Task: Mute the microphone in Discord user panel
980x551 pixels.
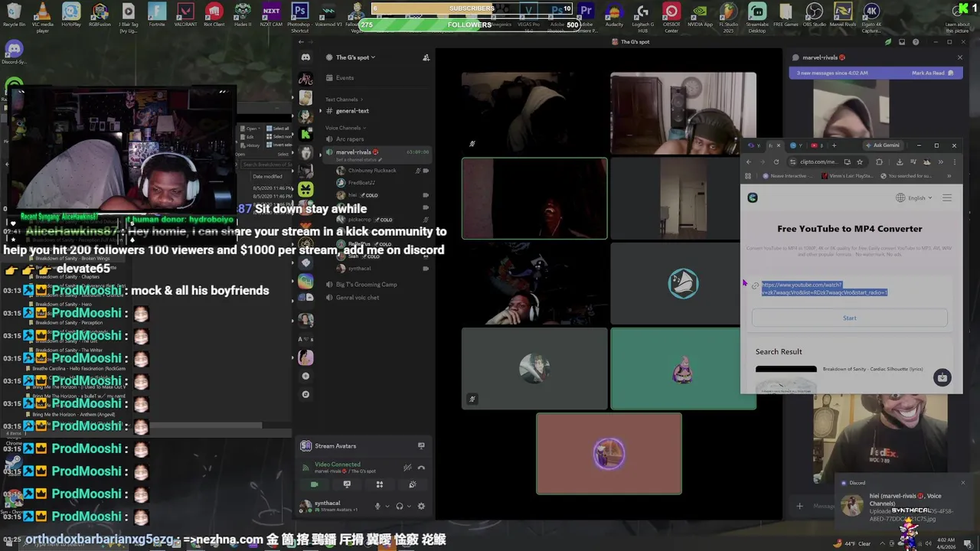Action: pos(377,506)
